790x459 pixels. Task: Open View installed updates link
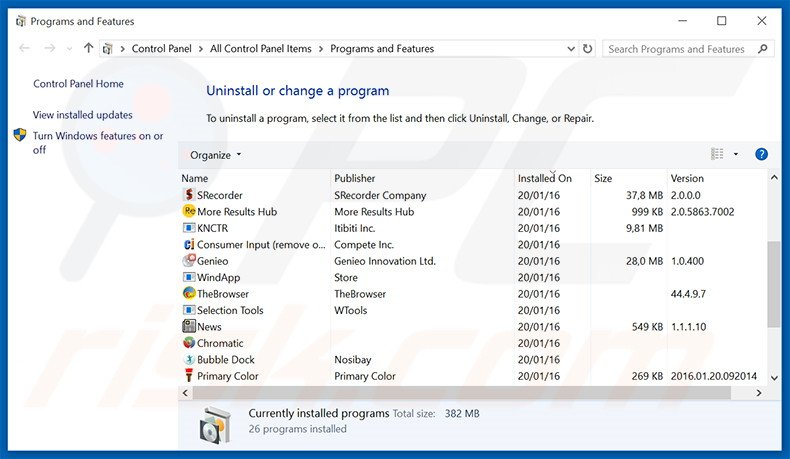click(x=83, y=115)
